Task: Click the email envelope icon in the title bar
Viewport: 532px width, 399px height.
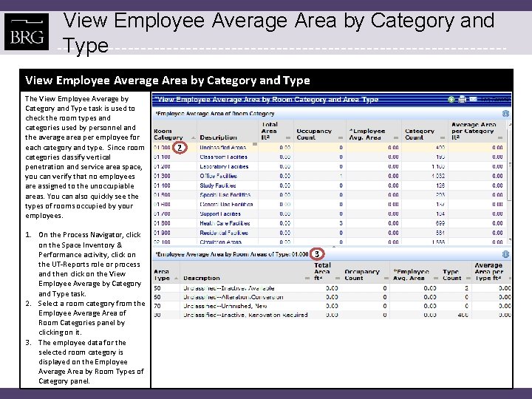Action: [x=473, y=99]
